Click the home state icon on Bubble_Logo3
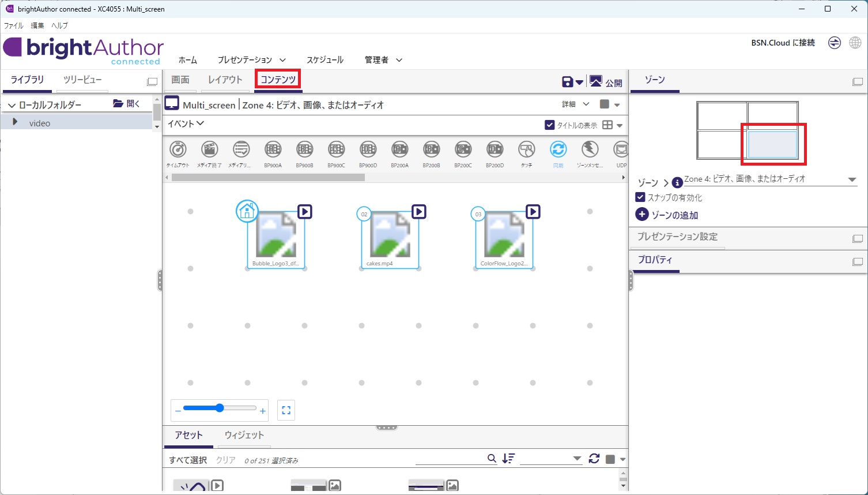 [x=247, y=211]
